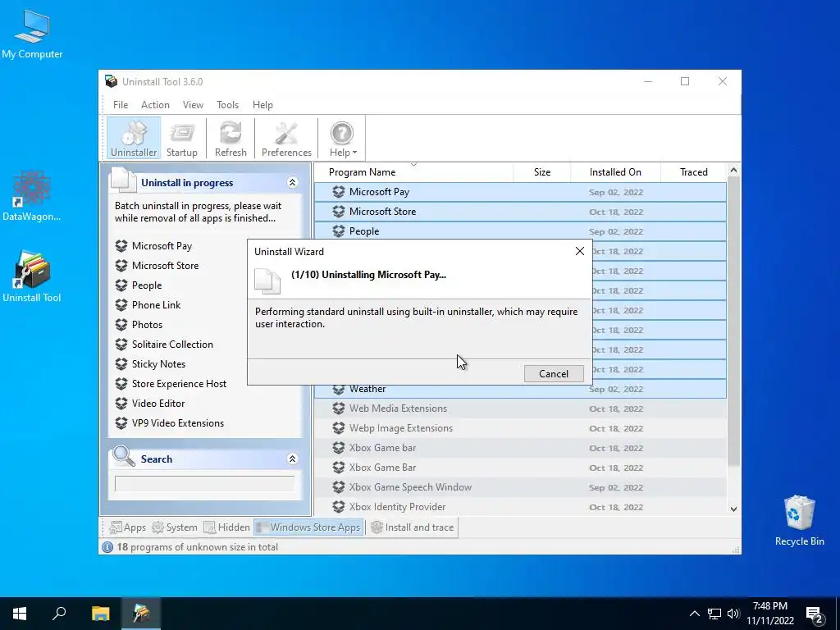Select the Windows Store Apps tab
Screen dimensions: 840x630
[308, 527]
